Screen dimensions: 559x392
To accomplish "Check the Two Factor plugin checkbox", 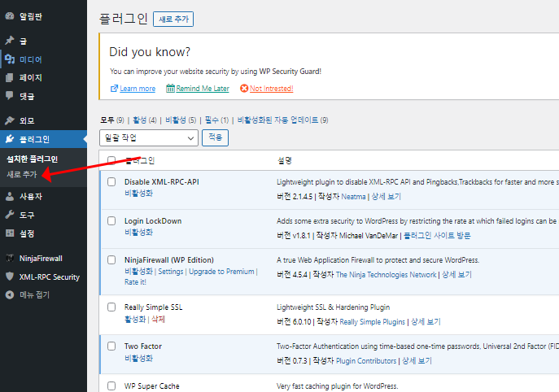I will pyautogui.click(x=111, y=346).
